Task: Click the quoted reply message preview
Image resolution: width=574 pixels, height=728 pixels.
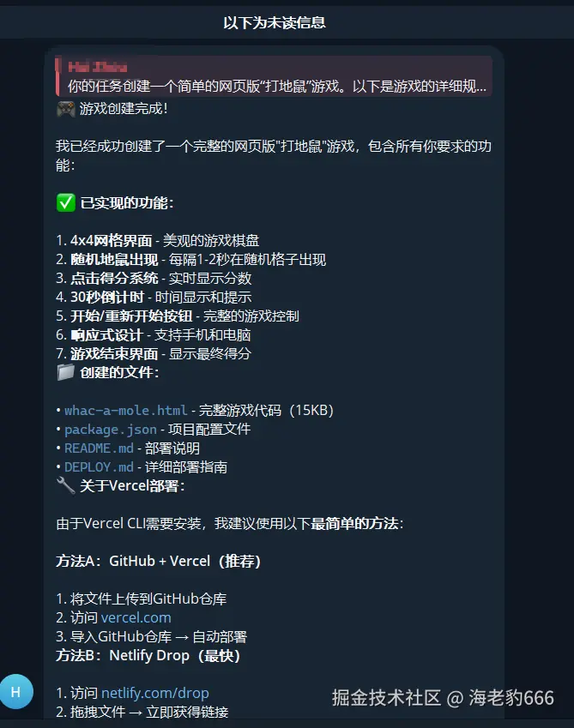Action: coord(274,76)
